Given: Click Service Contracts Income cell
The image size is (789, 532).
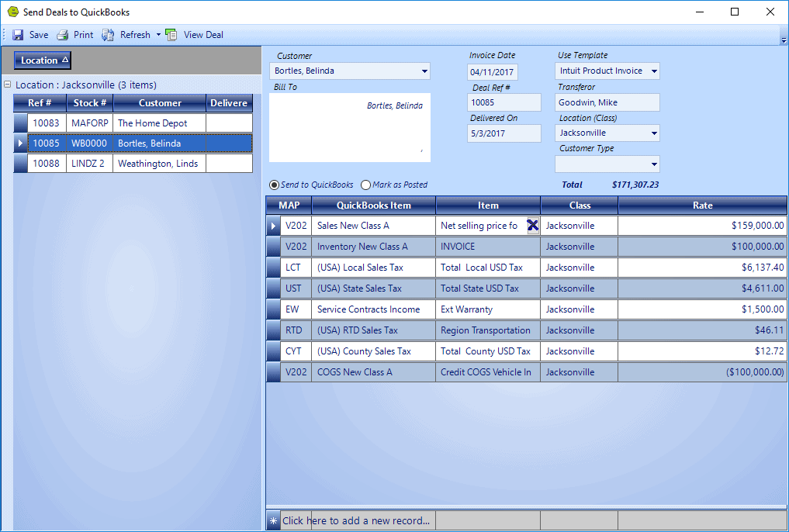Looking at the screenshot, I should [373, 309].
